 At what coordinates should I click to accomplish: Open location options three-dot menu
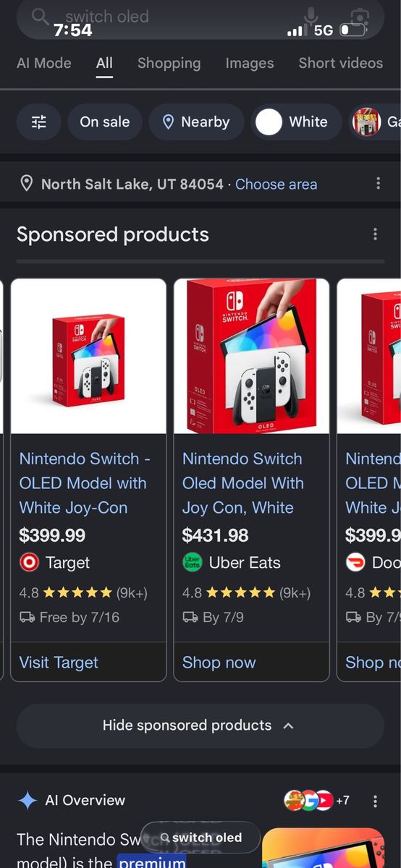[378, 184]
